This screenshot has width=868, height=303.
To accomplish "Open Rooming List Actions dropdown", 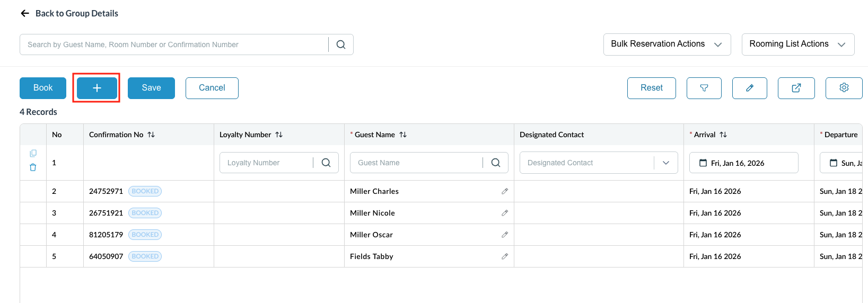I will tap(797, 44).
